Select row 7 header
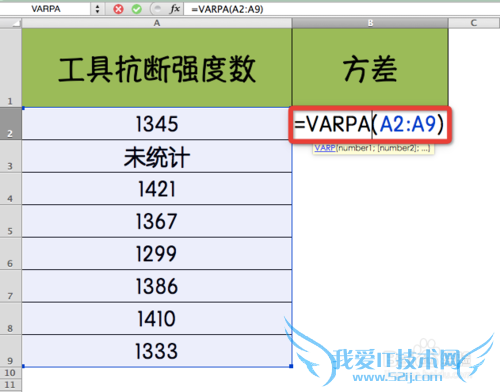 point(11,286)
